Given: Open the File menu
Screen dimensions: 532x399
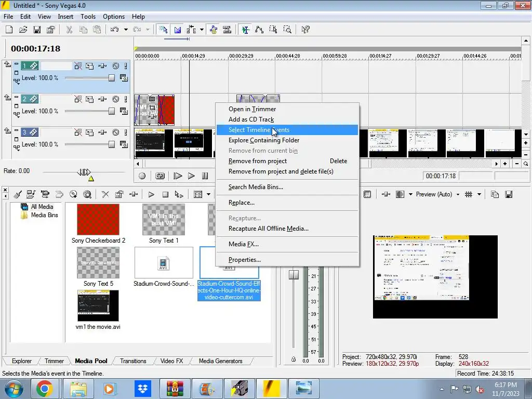Looking at the screenshot, I should [8, 17].
